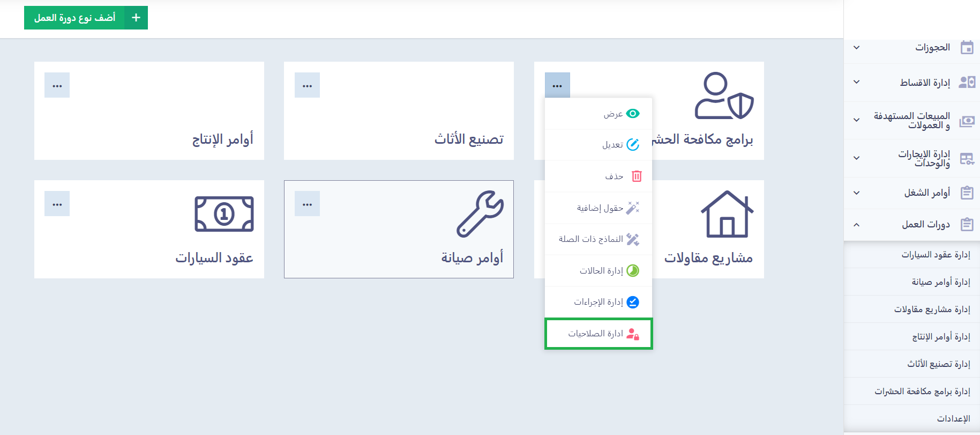Click the calendar icon beside الحجوزات

click(x=967, y=48)
